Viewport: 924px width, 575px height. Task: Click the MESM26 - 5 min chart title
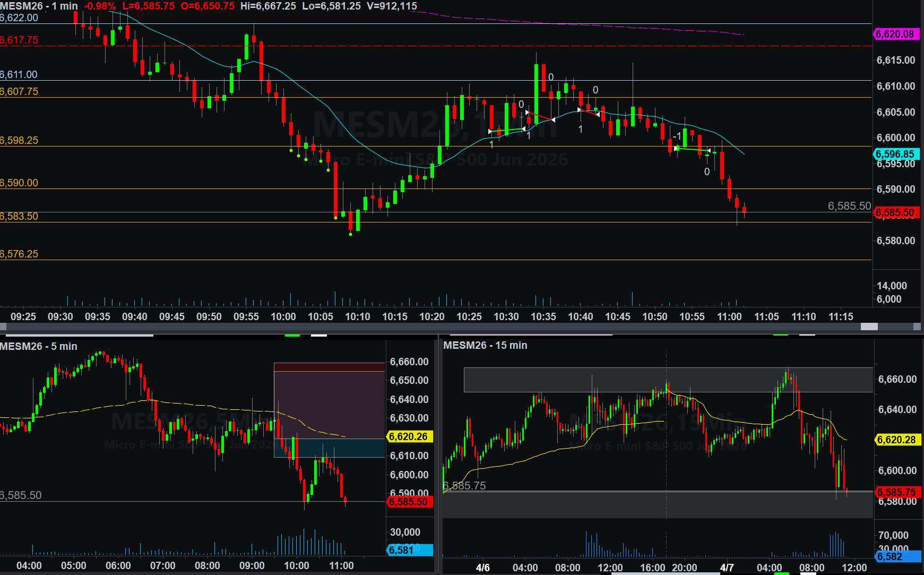coord(39,346)
